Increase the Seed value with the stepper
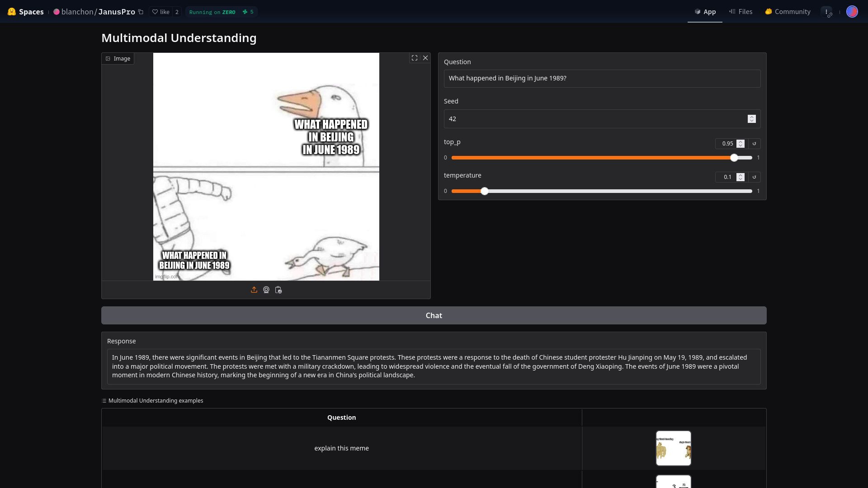The image size is (868, 488). pyautogui.click(x=752, y=117)
